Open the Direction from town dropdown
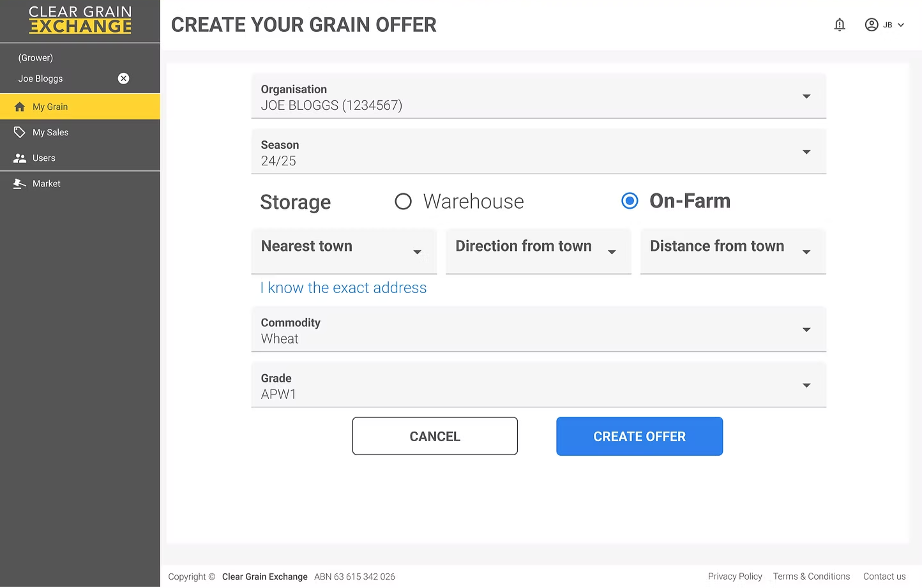 538,252
